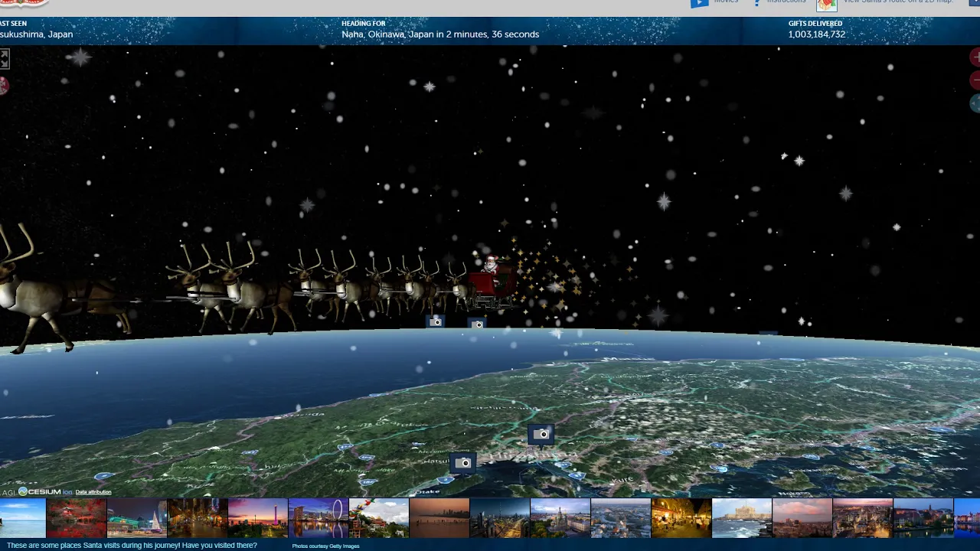Open the pink sunset tower thumbnail

(257, 518)
